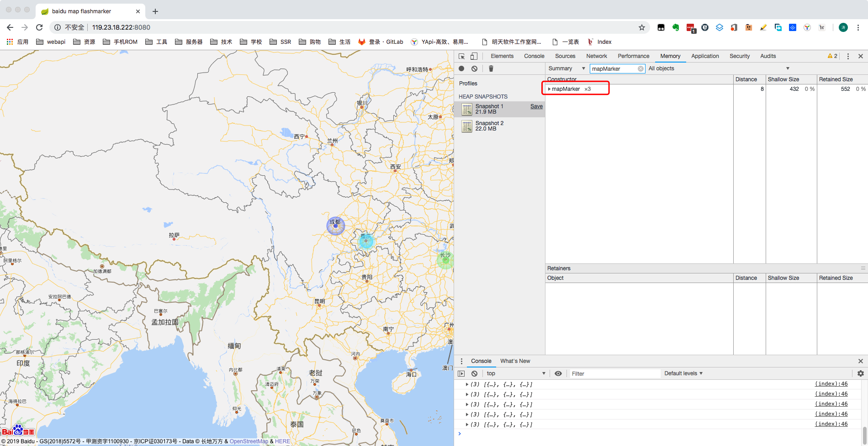
Task: Expand the third console array log entry
Action: (467, 404)
